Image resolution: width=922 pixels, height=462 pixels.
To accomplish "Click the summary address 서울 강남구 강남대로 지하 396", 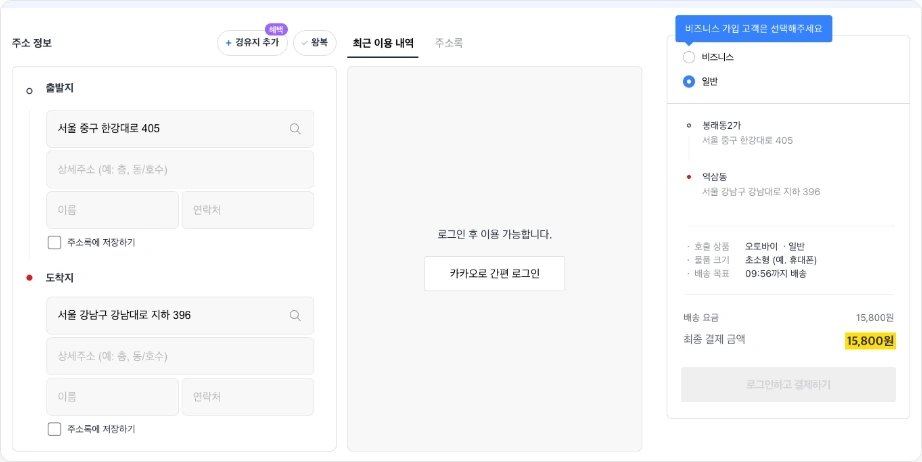I will [761, 192].
